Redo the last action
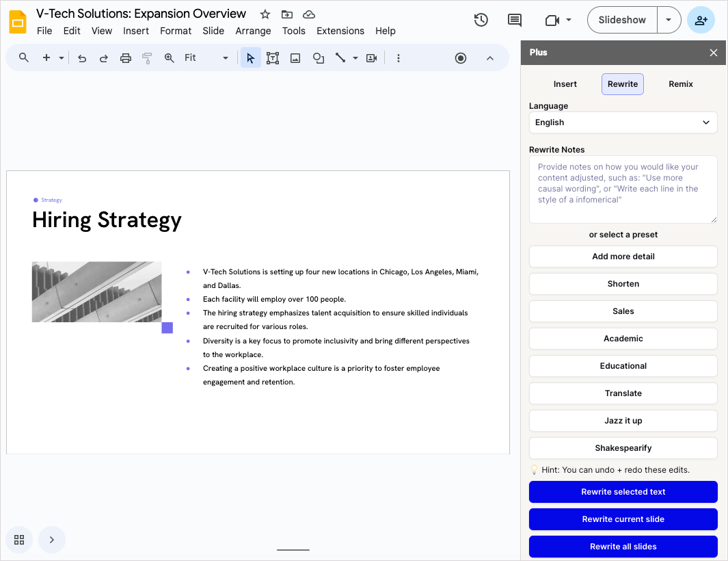The width and height of the screenshot is (728, 561). point(103,58)
